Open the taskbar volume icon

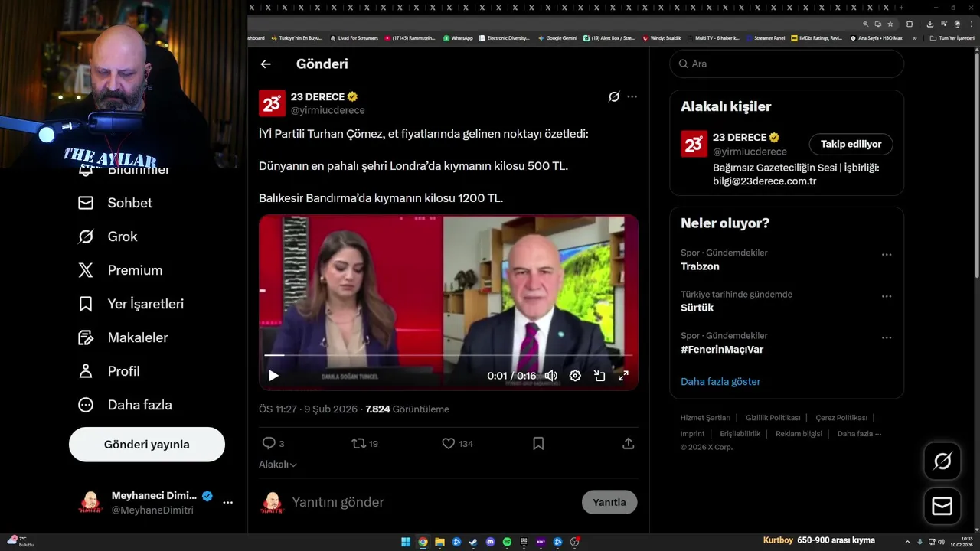(x=942, y=542)
